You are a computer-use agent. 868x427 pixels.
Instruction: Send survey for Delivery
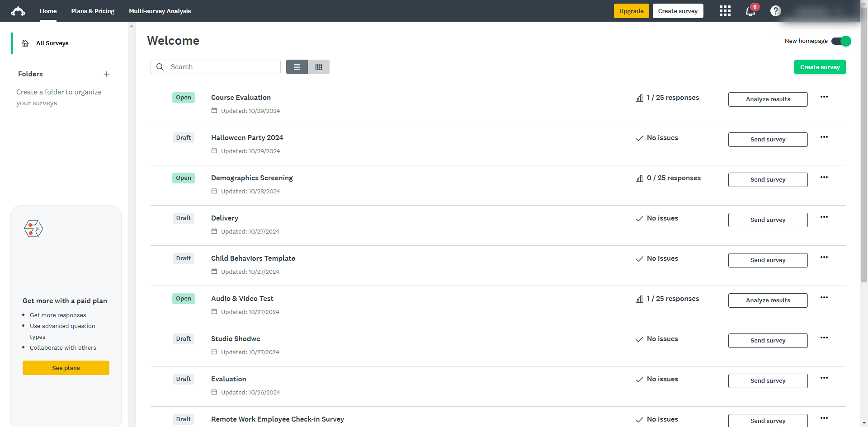pyautogui.click(x=768, y=220)
